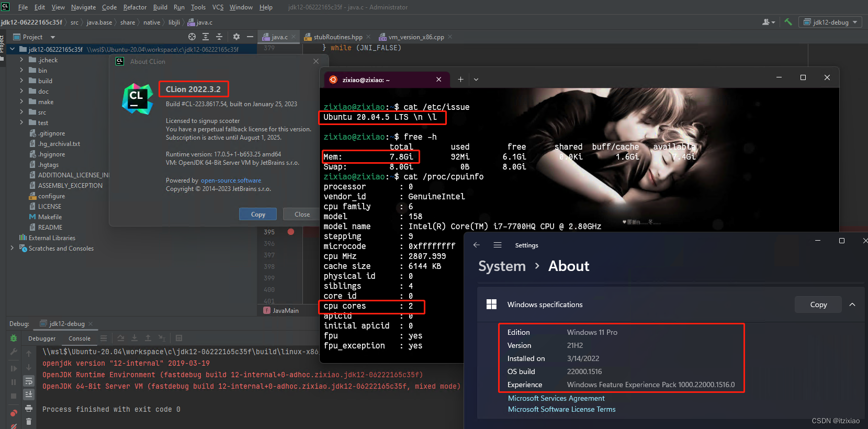Screen dimensions: 868x429
Task: Collapse the Windows specifications section
Action: (852, 304)
